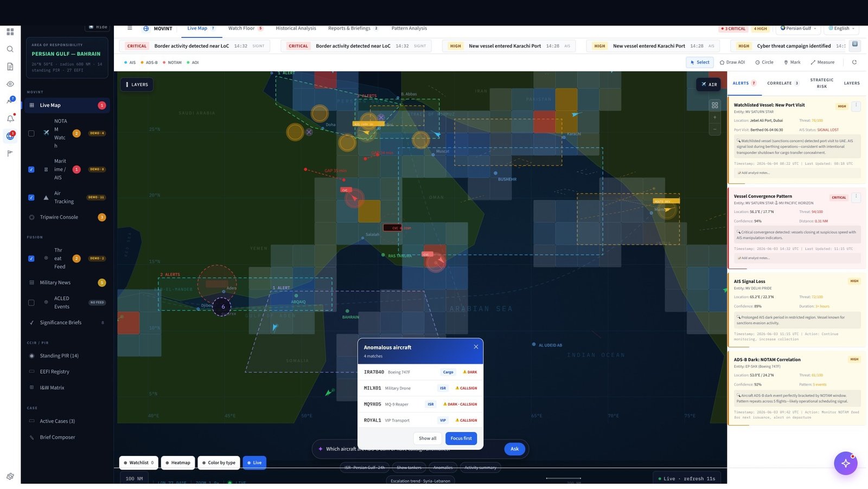Zoom in on the map
Screen dimensions: 868x489
(x=714, y=117)
